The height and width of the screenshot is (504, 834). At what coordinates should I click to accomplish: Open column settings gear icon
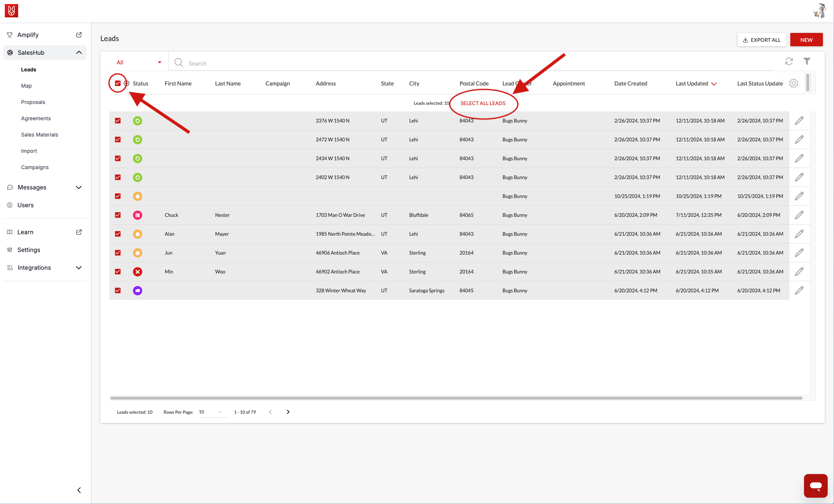[793, 83]
